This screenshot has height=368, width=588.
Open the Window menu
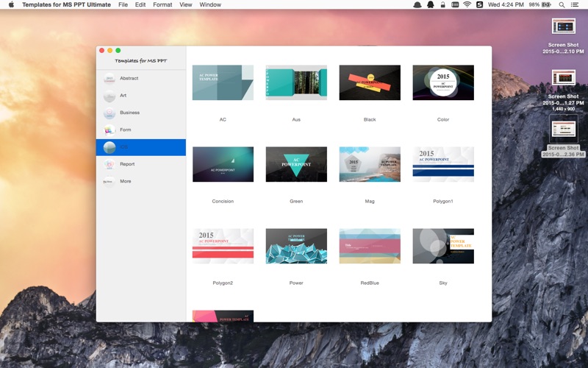click(210, 4)
